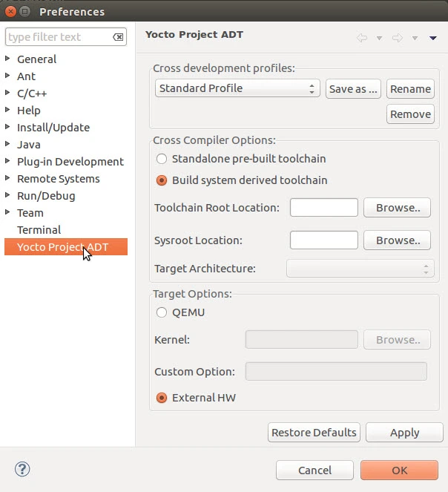Select Terminal in the preferences tree

coord(39,230)
